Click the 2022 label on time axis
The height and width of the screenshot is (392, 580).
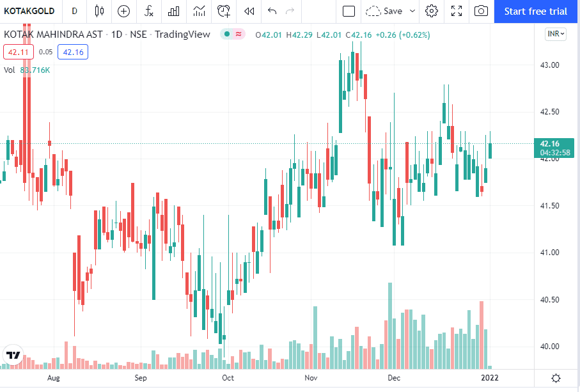click(x=489, y=378)
